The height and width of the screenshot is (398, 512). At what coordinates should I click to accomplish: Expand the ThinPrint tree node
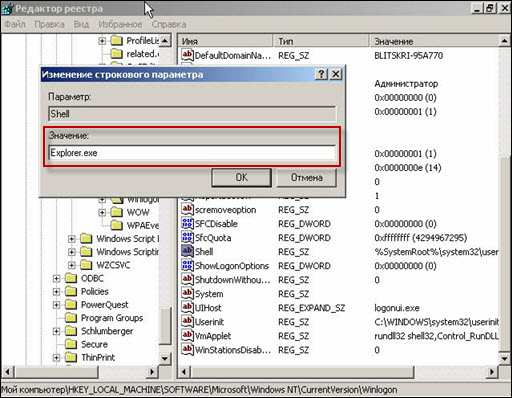click(x=56, y=358)
